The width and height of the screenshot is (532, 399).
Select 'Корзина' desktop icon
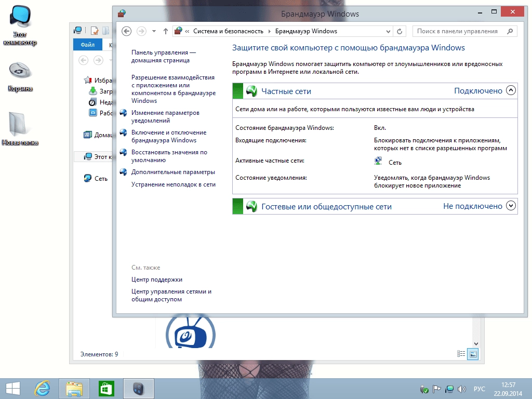(20, 77)
